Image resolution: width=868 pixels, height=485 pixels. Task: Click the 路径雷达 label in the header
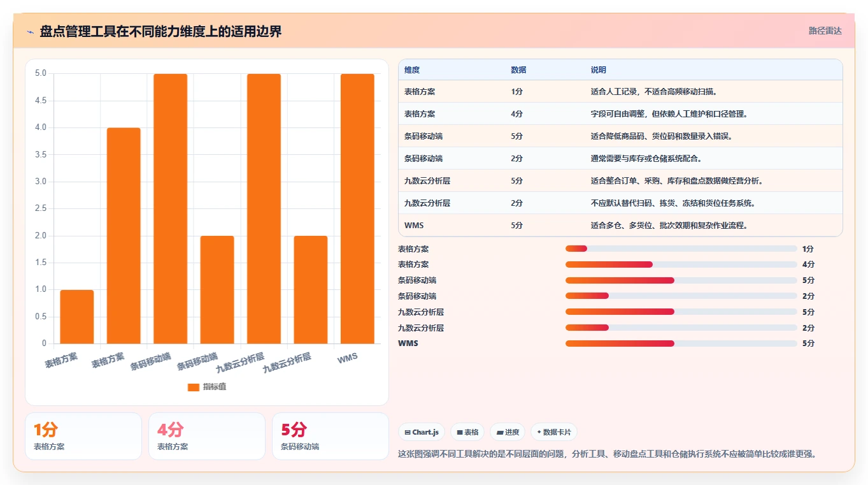pos(825,31)
